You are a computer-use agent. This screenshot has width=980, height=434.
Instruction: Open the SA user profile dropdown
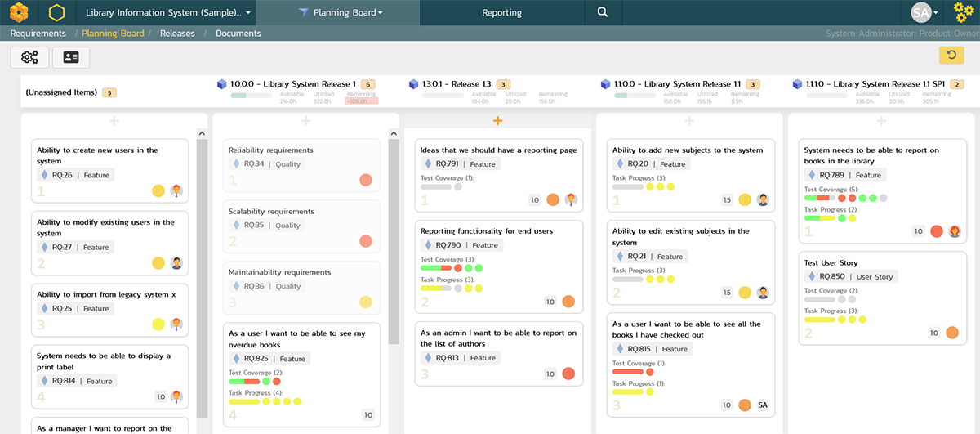(x=924, y=12)
